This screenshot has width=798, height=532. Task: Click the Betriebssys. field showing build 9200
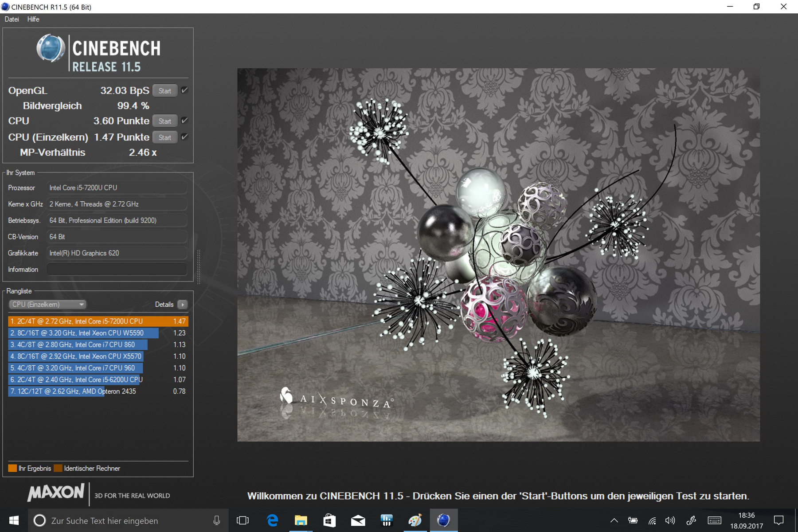117,221
